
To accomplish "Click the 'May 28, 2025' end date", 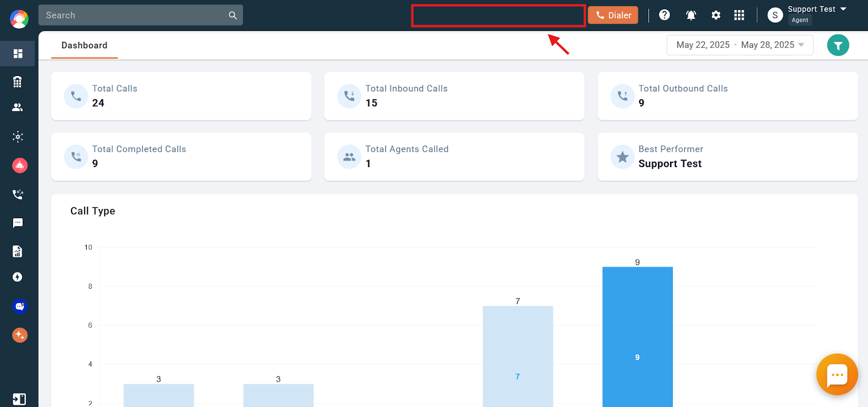I will point(768,45).
